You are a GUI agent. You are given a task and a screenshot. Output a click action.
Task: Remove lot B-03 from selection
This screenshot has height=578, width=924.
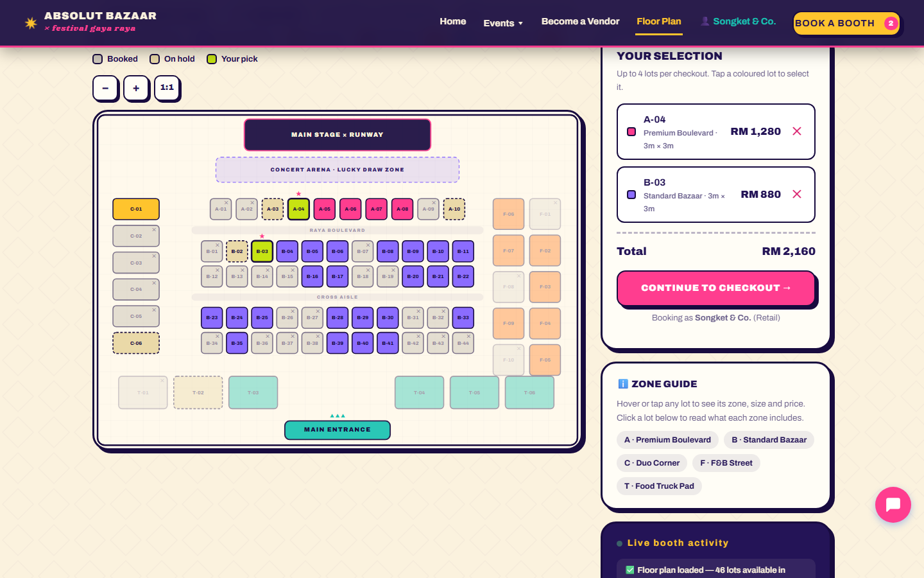tap(797, 194)
